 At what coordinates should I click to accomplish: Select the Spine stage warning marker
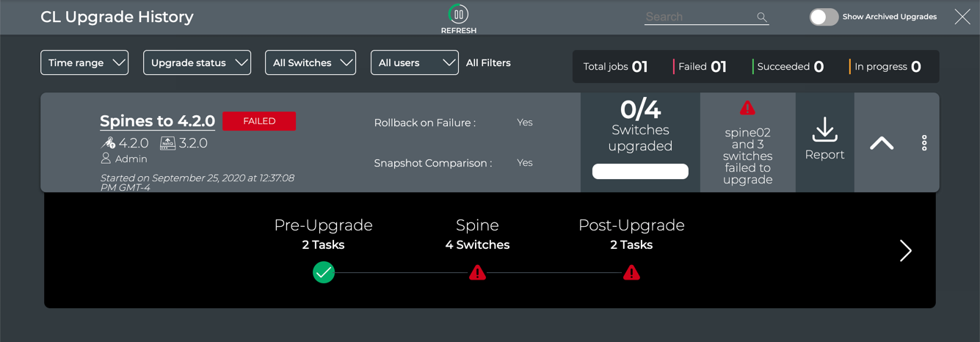477,273
